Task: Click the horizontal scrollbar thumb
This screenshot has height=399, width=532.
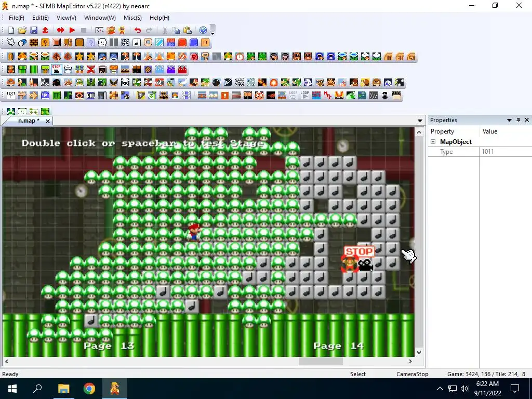Action: (x=321, y=362)
